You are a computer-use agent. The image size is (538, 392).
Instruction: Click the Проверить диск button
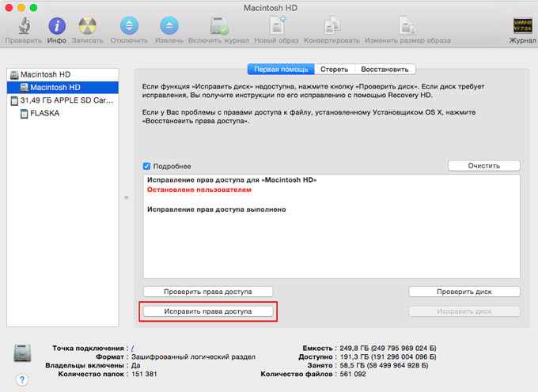pos(464,292)
